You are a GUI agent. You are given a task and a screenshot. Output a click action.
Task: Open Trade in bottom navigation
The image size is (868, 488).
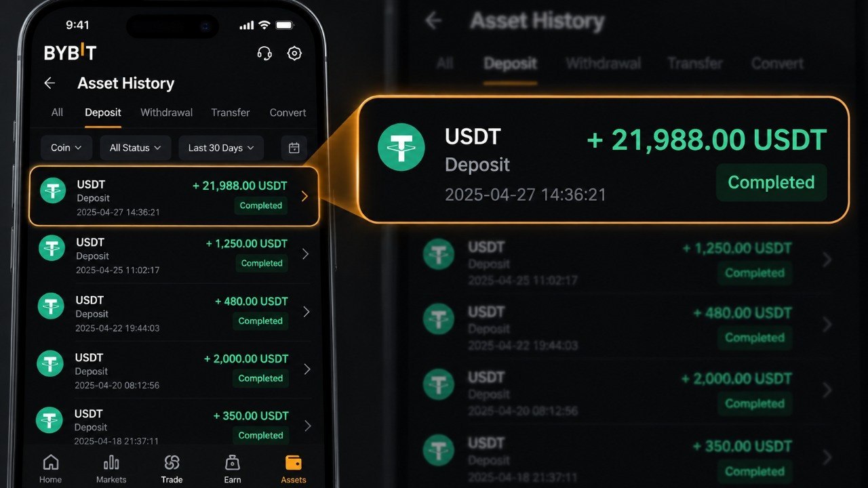click(172, 468)
